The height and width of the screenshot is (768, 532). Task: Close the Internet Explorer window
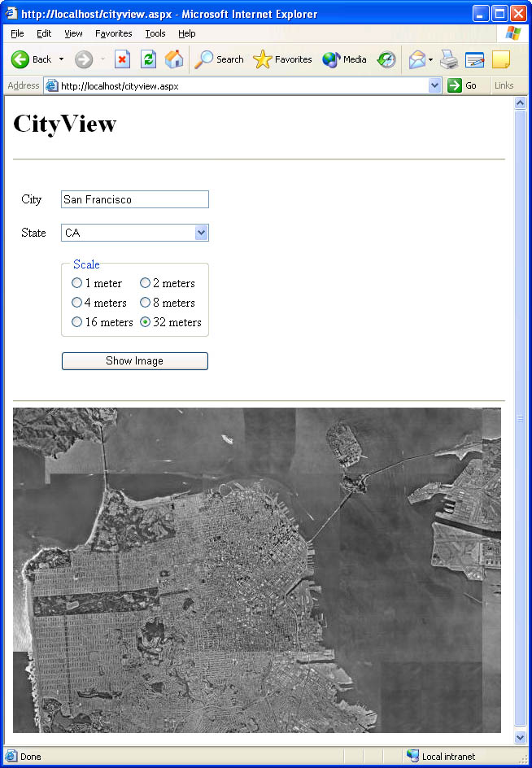coord(518,13)
